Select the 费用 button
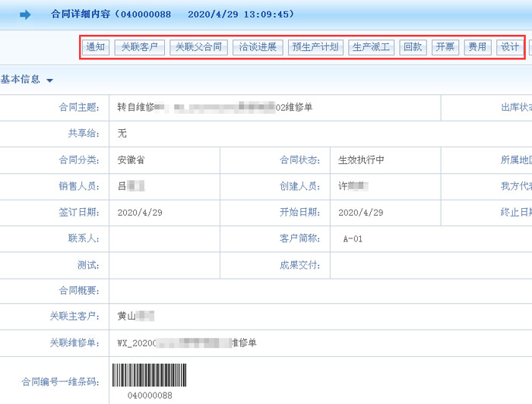This screenshot has height=404, width=532. tap(477, 47)
